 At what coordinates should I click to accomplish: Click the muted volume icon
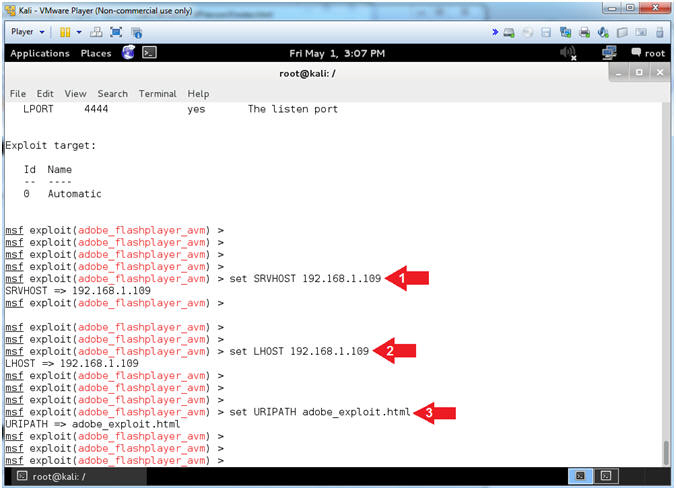point(568,53)
